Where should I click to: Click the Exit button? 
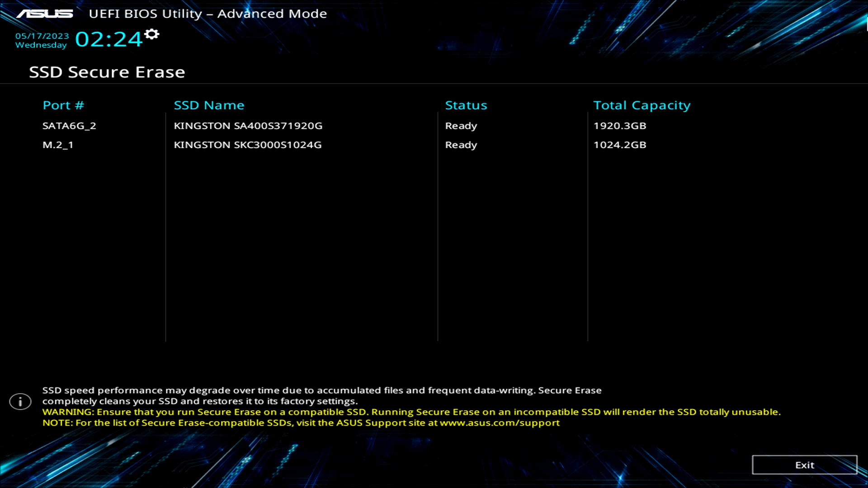(x=804, y=465)
